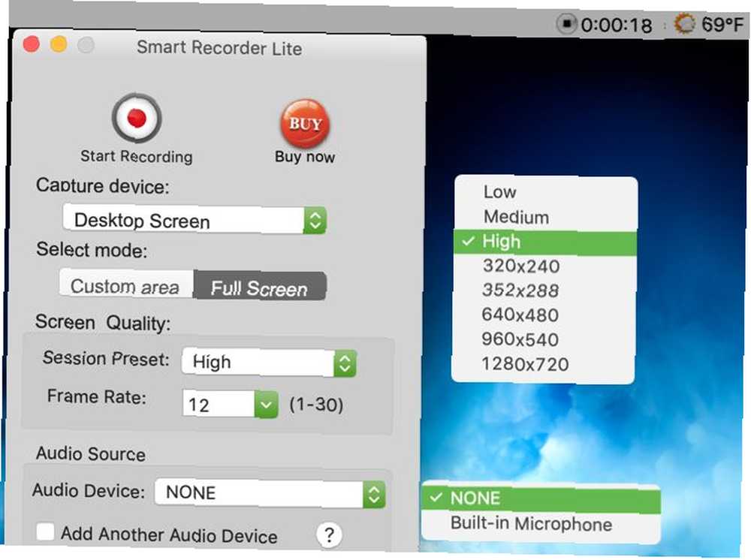The width and height of the screenshot is (751, 560).
Task: Click the red BUY now icon
Action: [x=305, y=124]
